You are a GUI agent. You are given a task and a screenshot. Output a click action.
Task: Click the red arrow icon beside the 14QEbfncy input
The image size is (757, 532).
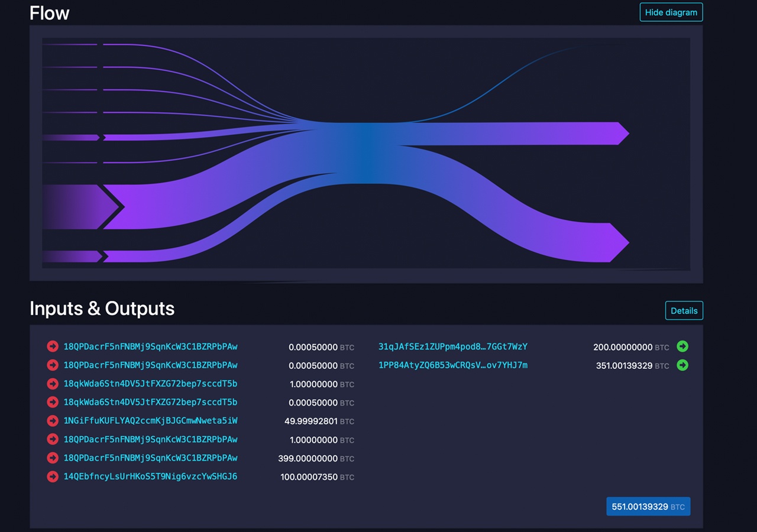pos(52,476)
